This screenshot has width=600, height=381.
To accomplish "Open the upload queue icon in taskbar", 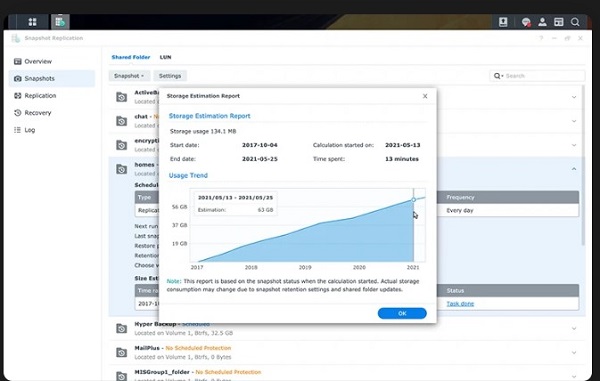I will pos(503,22).
